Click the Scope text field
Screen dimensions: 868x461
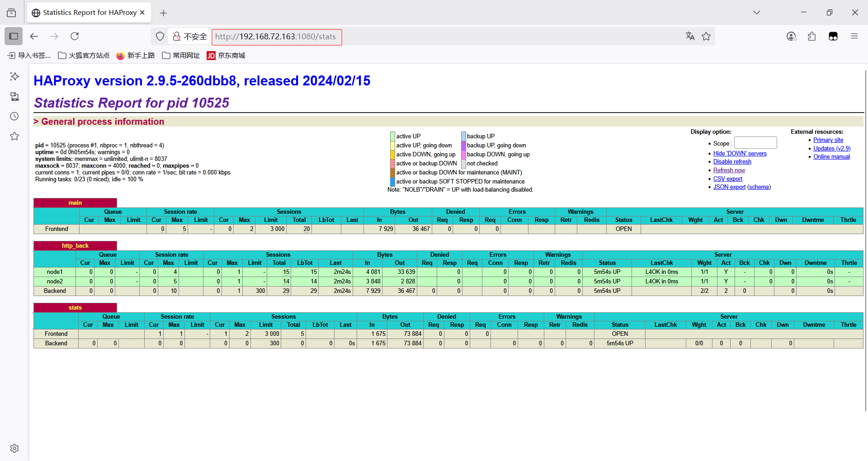click(x=755, y=143)
